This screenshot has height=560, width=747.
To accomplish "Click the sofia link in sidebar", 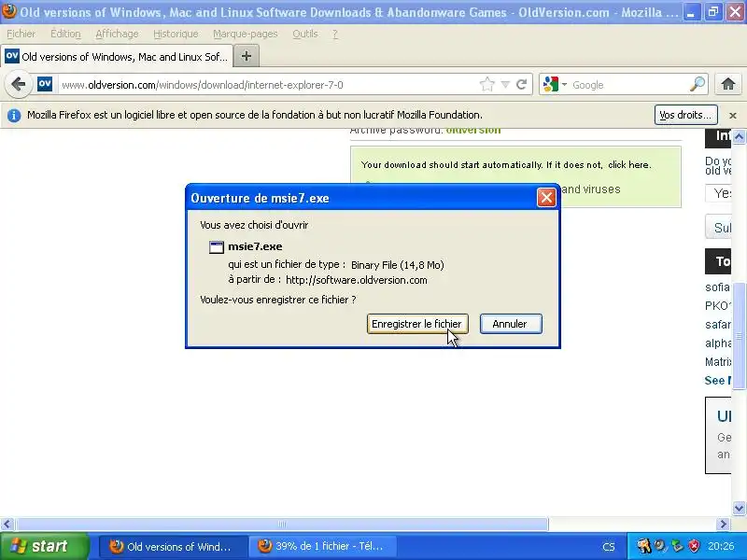I will tap(717, 287).
